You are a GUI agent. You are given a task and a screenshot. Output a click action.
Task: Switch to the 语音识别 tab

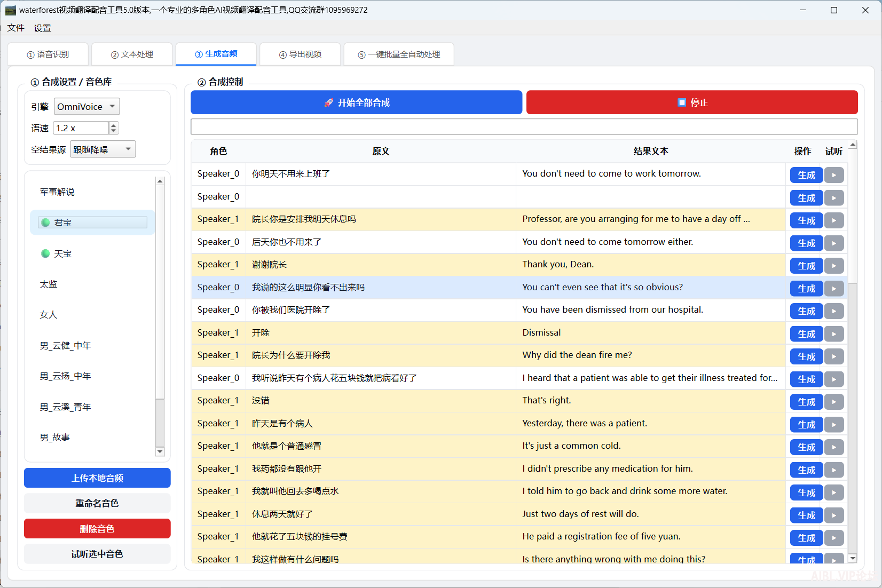[48, 54]
